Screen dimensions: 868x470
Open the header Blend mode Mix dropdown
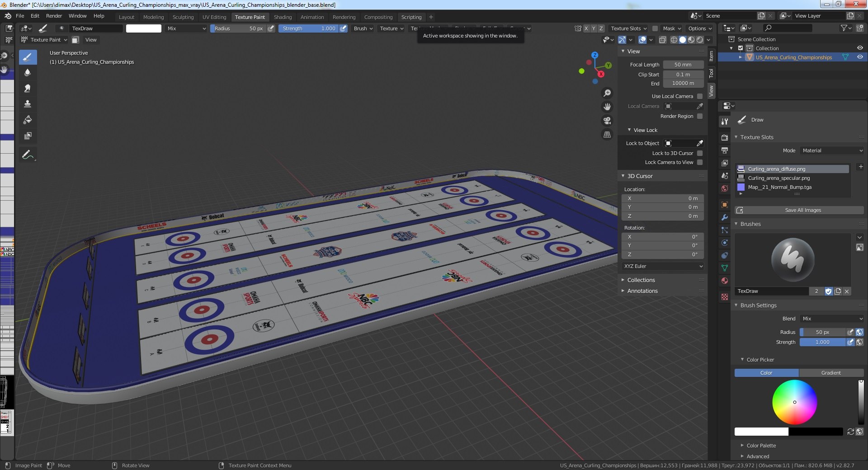coord(186,28)
